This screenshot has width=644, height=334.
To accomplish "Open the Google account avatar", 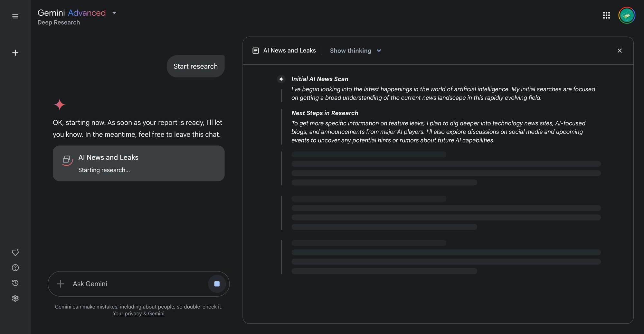I will coord(627,15).
